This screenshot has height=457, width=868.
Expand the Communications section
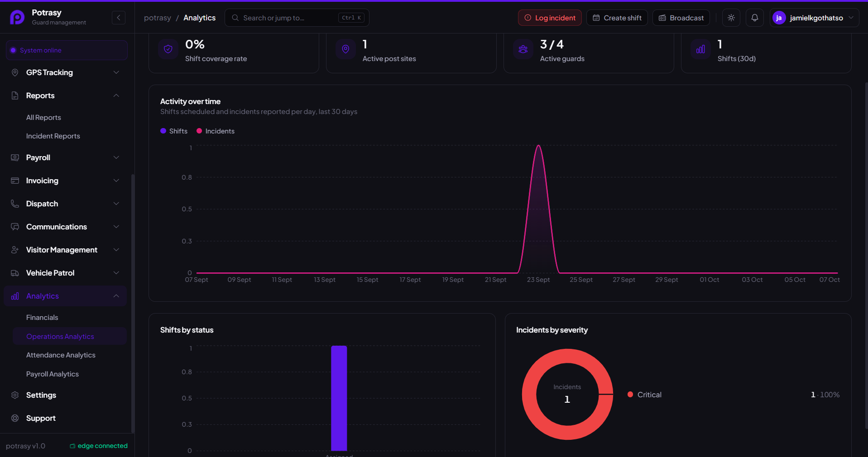pyautogui.click(x=116, y=227)
